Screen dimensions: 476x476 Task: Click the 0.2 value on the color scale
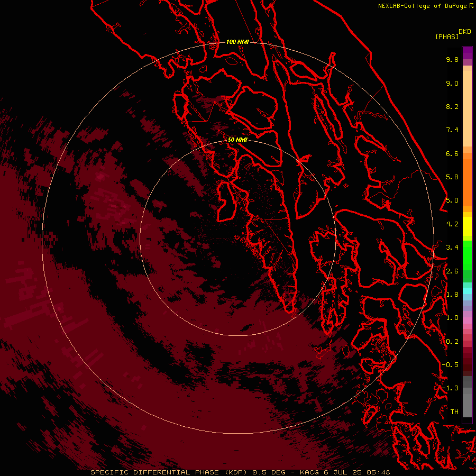[452, 342]
